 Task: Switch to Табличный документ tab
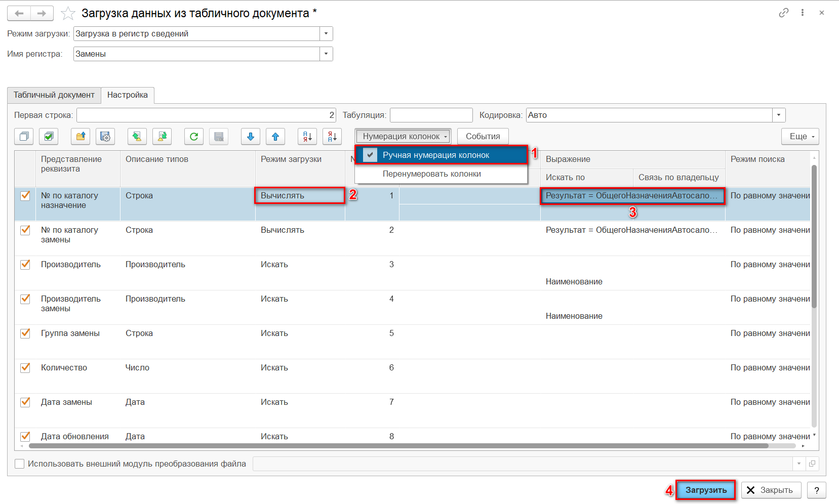click(x=54, y=95)
